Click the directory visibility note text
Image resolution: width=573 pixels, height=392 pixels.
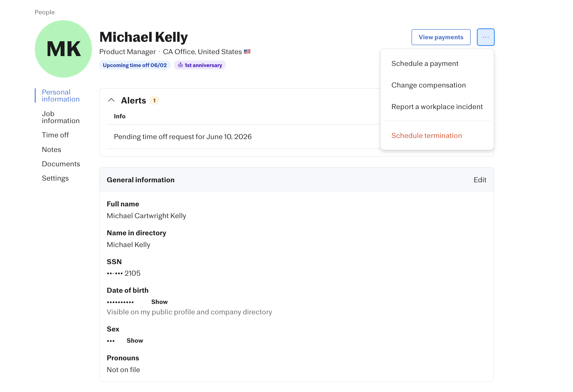point(190,312)
